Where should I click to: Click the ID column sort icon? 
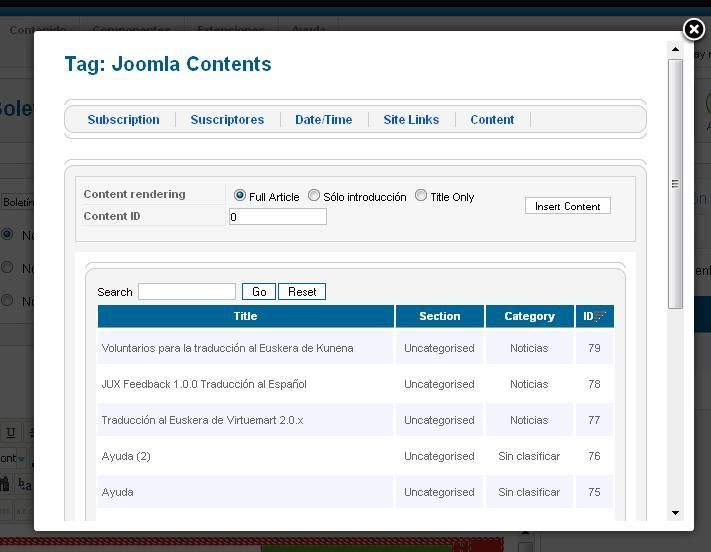[x=600, y=316]
